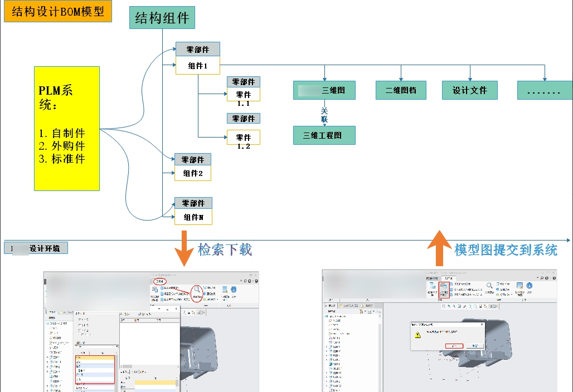Open the folder browser tab in right screenshot panel
Screen dimensions: 573x392
coord(349,306)
